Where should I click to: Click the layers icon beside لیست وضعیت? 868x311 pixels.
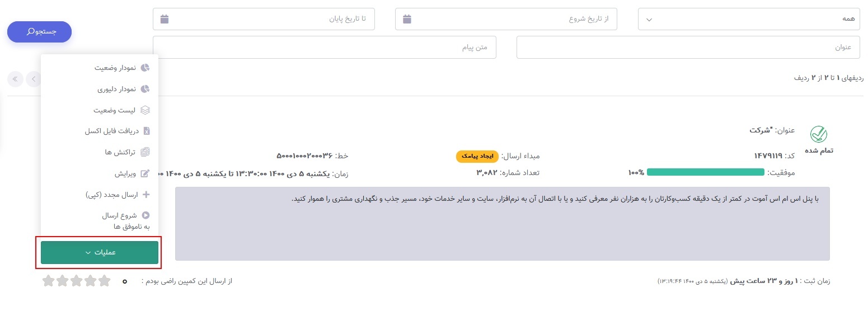pos(145,110)
